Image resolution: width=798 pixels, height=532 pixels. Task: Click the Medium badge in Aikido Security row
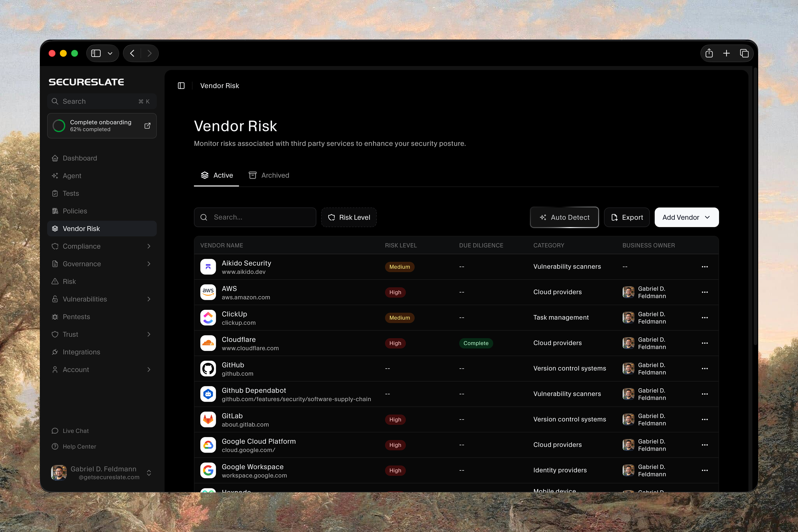click(399, 267)
